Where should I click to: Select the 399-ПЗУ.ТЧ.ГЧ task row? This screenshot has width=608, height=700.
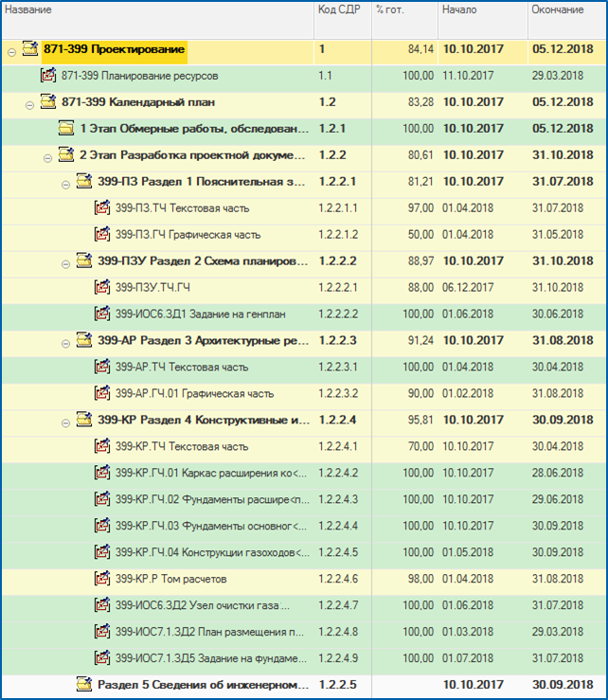coord(304,287)
